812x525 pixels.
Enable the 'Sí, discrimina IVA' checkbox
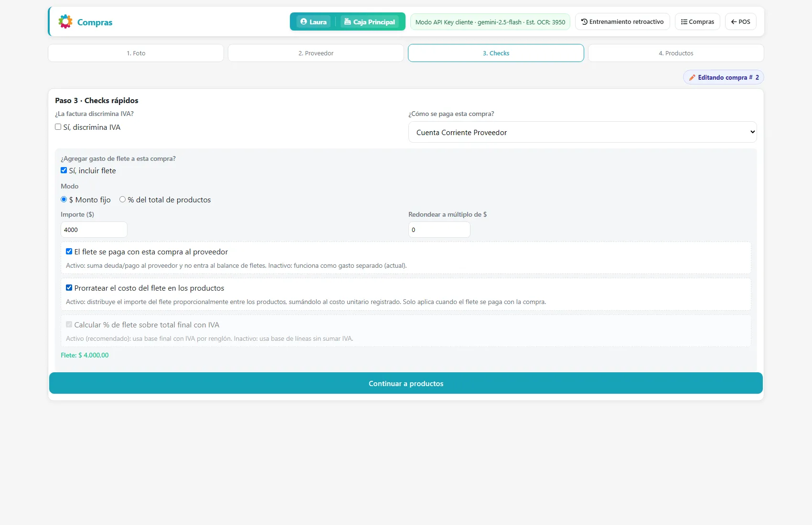(58, 127)
